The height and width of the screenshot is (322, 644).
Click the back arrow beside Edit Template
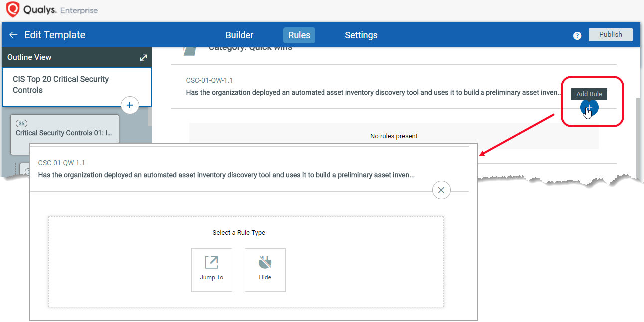(x=13, y=35)
